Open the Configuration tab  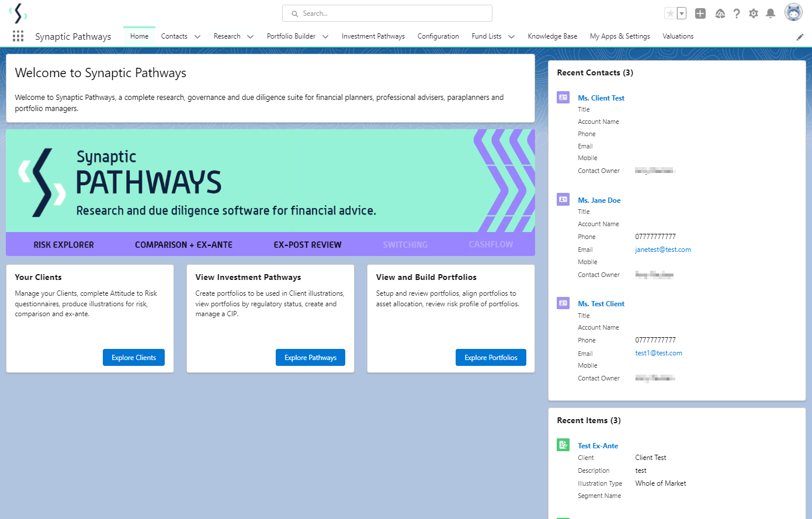click(438, 36)
